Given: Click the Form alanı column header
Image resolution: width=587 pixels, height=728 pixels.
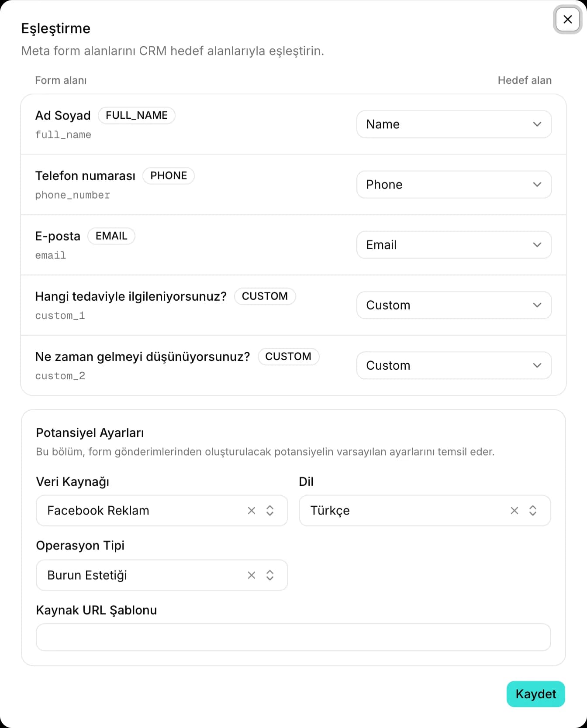Looking at the screenshot, I should coord(61,80).
